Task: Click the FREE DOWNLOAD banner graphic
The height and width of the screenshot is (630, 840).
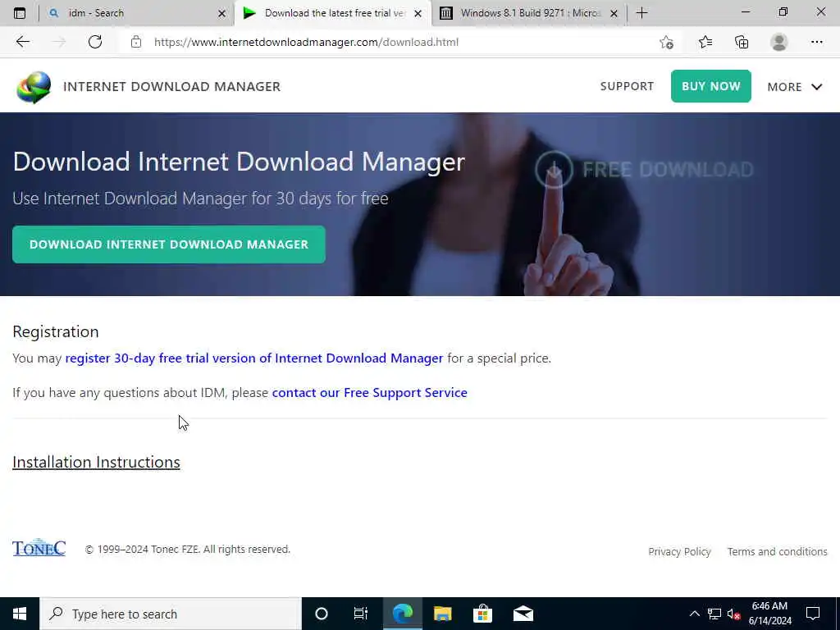Action: [x=644, y=169]
